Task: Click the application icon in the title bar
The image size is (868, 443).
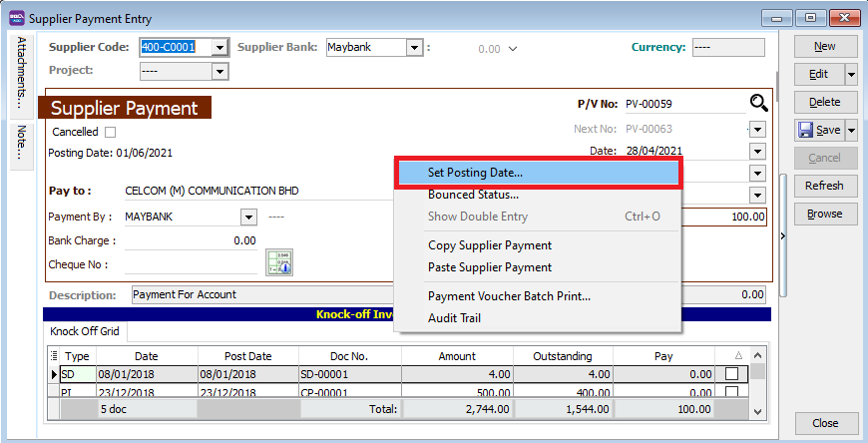Action: pos(16,17)
